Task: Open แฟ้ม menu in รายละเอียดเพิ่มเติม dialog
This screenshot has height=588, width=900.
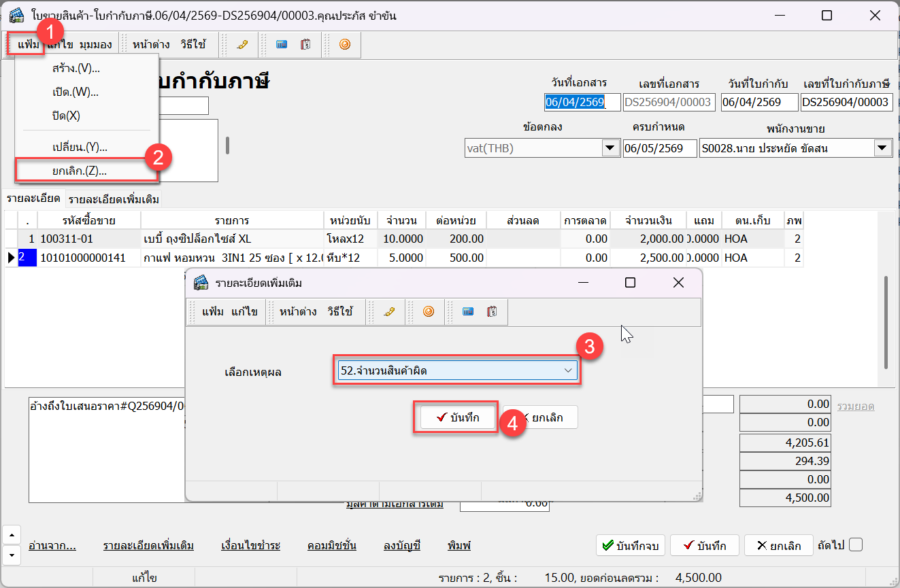Action: point(212,312)
